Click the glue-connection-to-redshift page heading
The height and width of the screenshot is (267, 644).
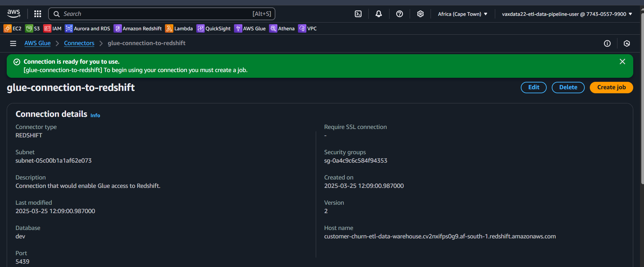(71, 88)
